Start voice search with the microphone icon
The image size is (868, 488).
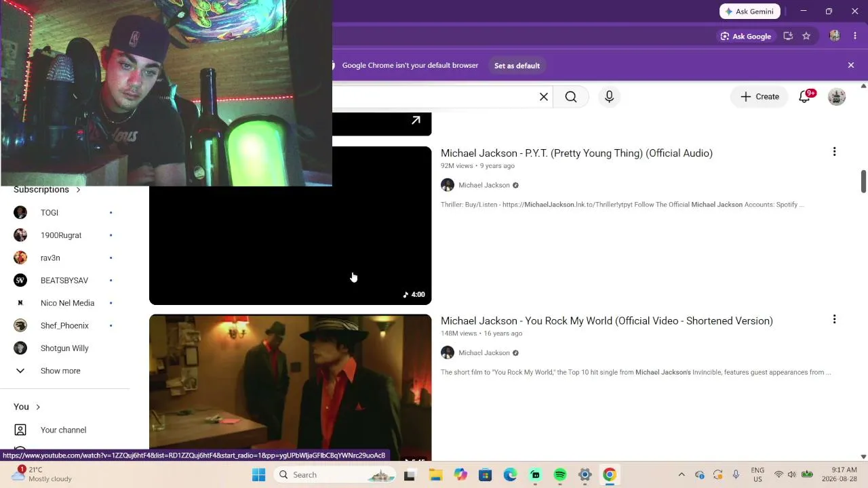pos(609,97)
